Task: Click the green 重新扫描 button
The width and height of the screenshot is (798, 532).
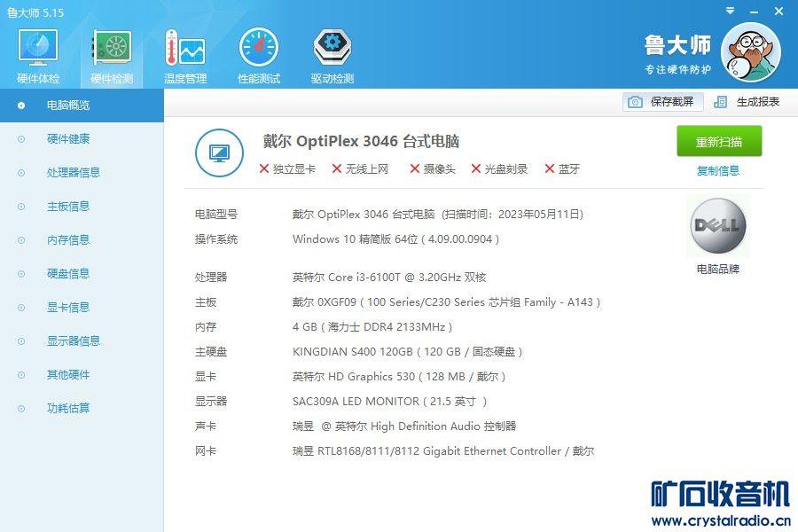Action: (x=719, y=142)
